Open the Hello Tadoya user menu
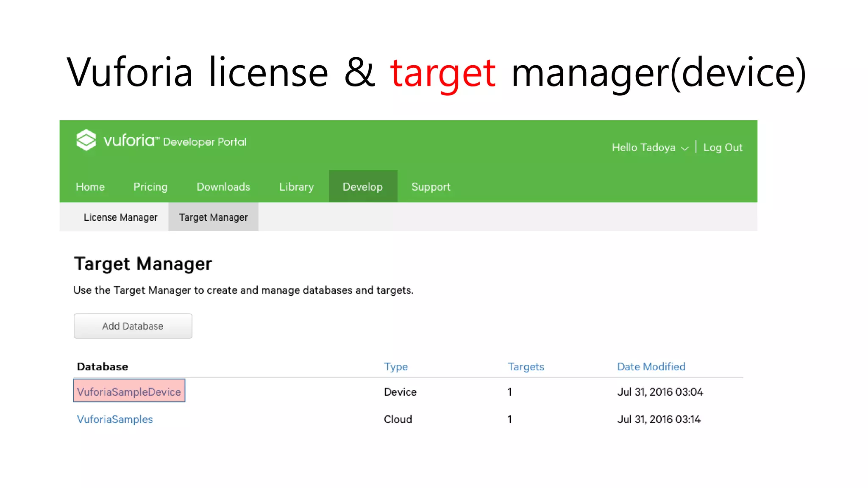Image resolution: width=868 pixels, height=488 pixels. pyautogui.click(x=643, y=147)
